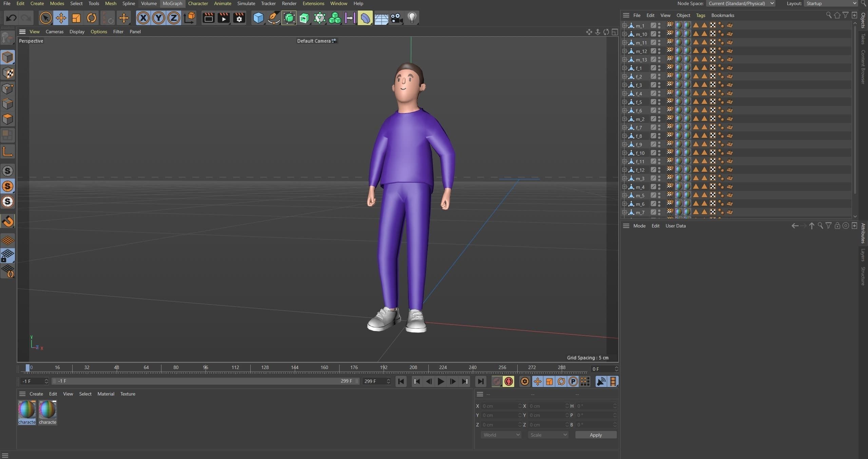Toggle the X axis lock
The image size is (868, 459).
pyautogui.click(x=143, y=18)
